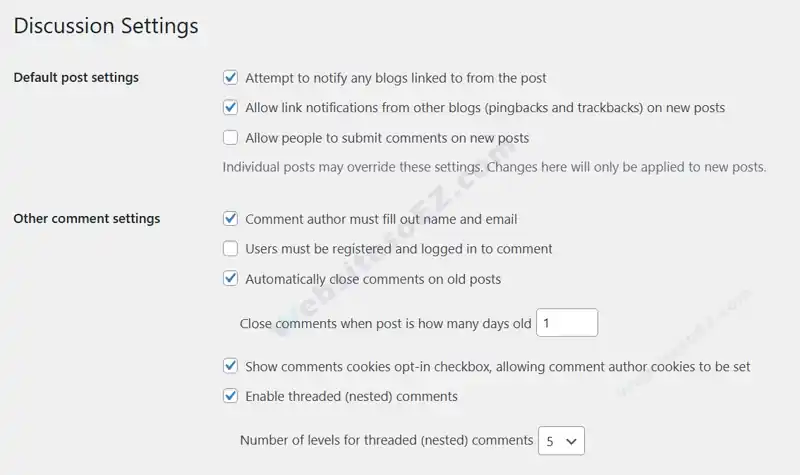Click the 'Discussion Settings' page heading
Image resolution: width=800 pixels, height=475 pixels.
point(106,26)
